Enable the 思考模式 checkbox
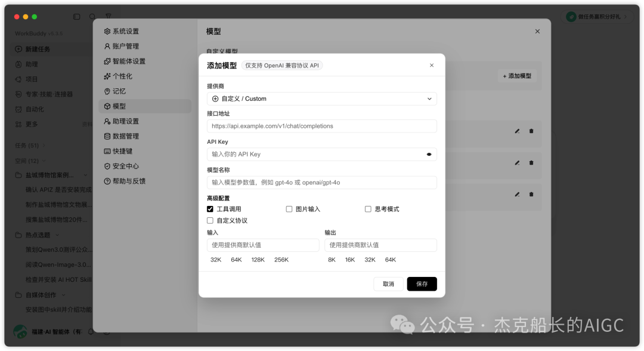 coord(368,209)
